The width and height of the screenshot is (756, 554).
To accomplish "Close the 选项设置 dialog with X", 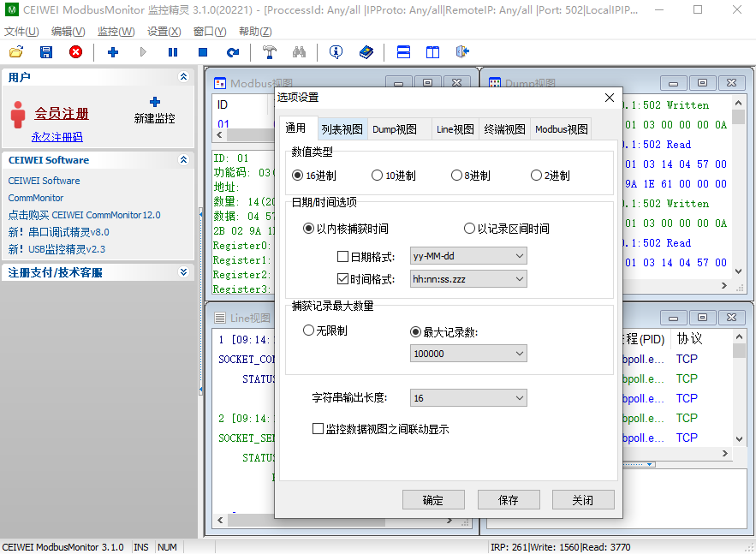I will tap(610, 98).
